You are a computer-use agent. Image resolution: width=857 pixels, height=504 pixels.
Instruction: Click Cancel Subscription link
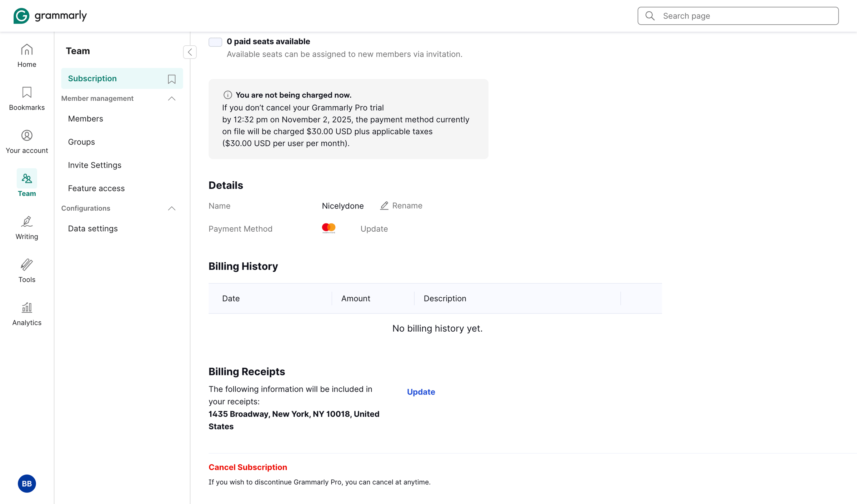(248, 467)
